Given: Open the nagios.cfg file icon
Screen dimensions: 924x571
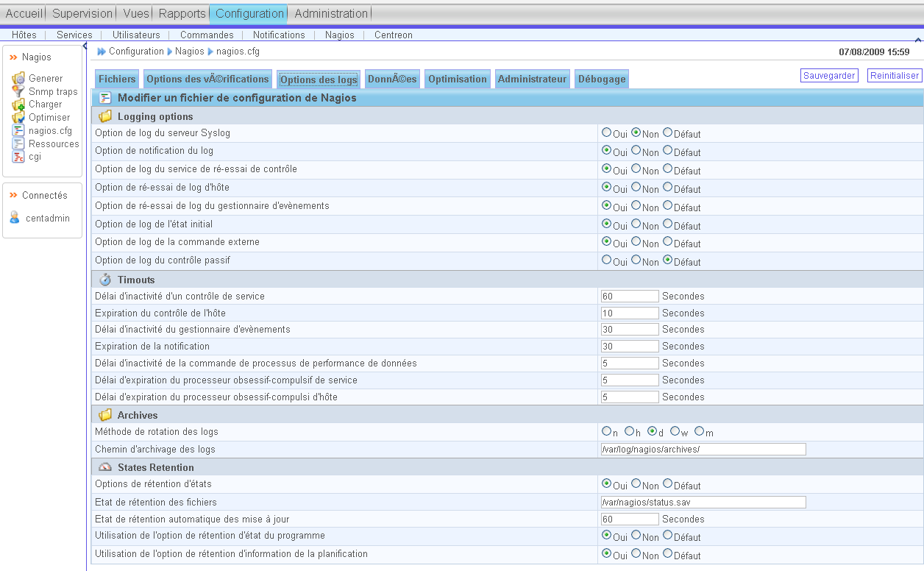Looking at the screenshot, I should pos(18,130).
